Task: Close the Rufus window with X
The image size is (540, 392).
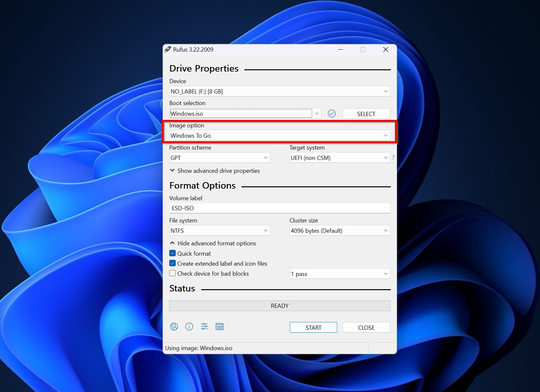Action: pyautogui.click(x=386, y=49)
